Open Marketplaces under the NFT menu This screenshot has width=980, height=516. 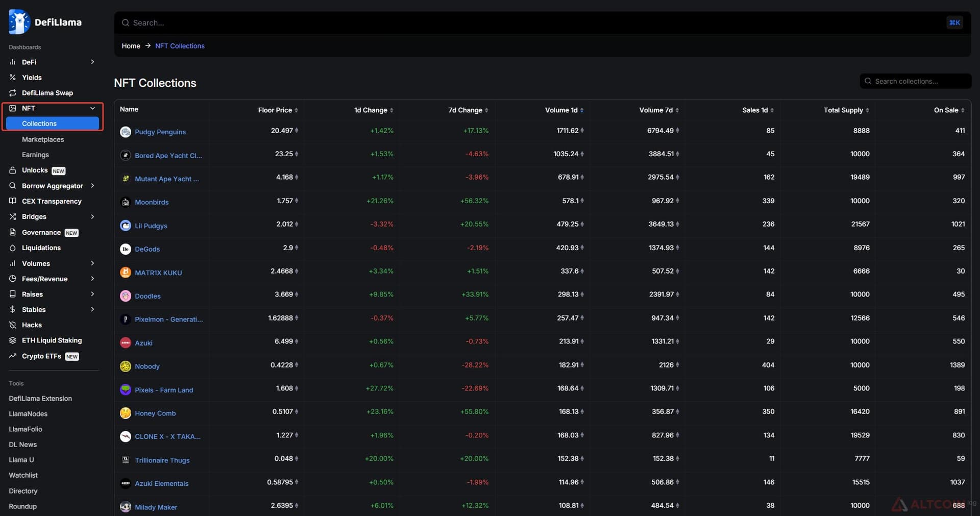tap(43, 139)
